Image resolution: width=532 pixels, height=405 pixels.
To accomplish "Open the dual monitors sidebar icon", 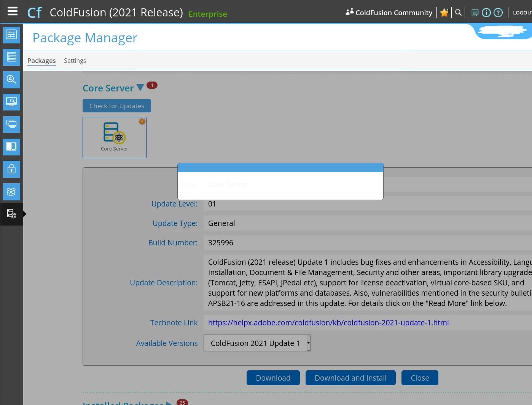I will (11, 124).
